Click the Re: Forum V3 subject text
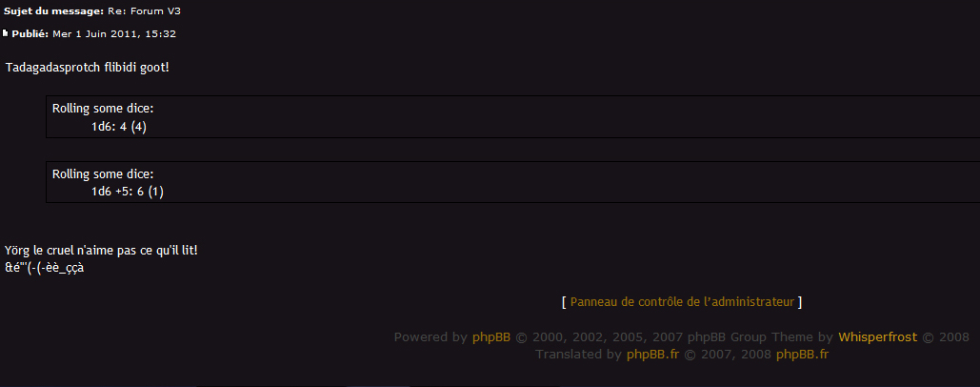Screen dimensions: 980x387 pos(145,11)
